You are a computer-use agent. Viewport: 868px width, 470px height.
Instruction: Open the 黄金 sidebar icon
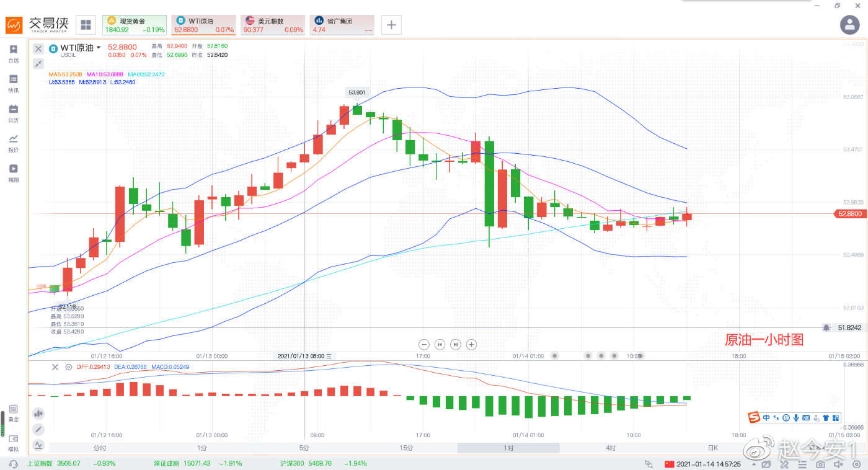point(13,412)
